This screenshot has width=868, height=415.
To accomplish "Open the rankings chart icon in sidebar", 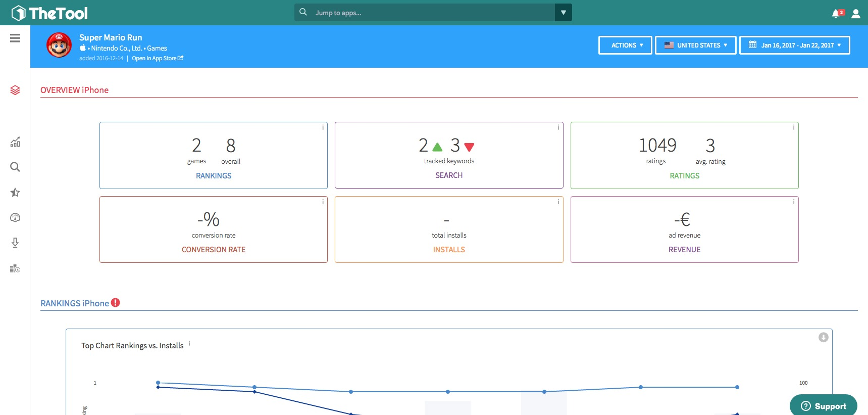I will pos(15,142).
